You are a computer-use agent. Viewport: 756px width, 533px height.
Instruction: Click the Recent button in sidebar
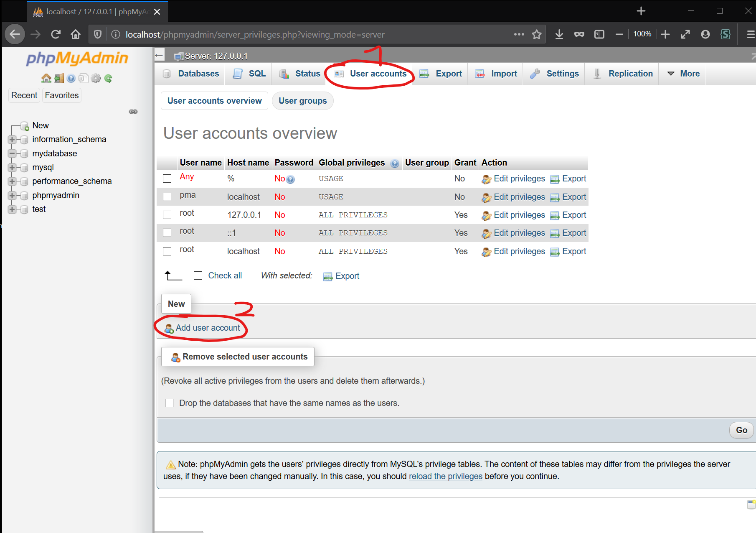24,95
